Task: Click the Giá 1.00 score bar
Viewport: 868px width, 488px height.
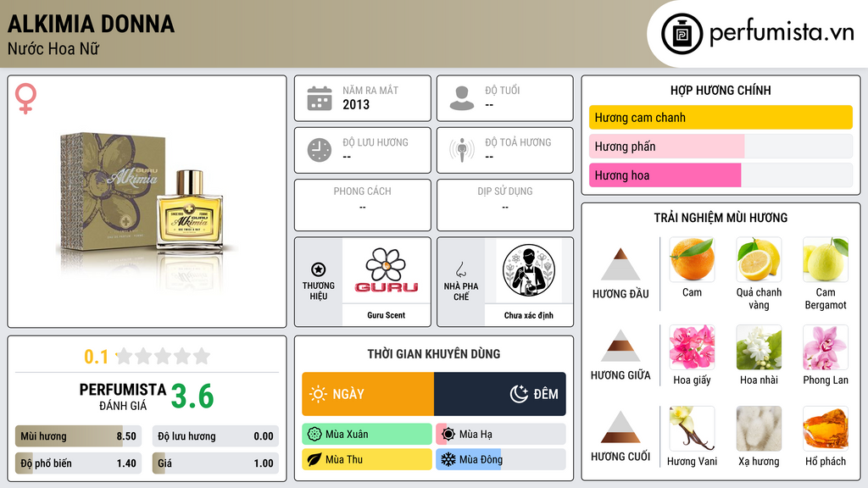Action: pos(215,463)
